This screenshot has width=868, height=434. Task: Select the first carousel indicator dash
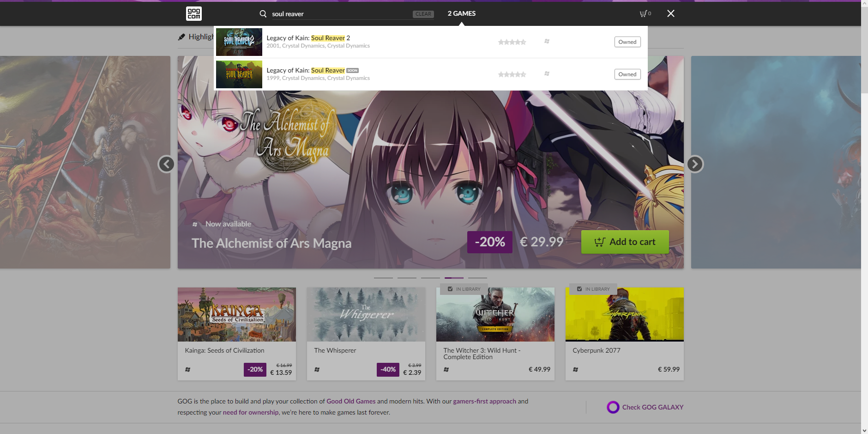pos(383,278)
